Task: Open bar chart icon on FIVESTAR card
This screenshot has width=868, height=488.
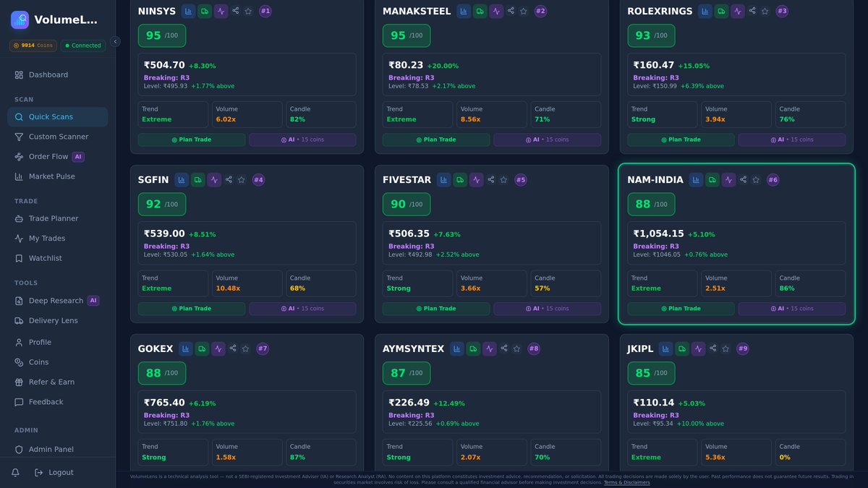Action: (x=443, y=179)
